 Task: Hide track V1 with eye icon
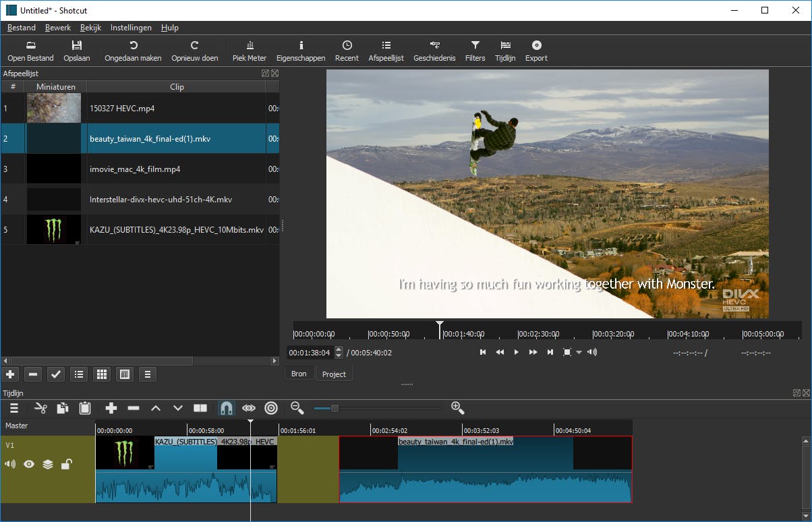[x=29, y=464]
